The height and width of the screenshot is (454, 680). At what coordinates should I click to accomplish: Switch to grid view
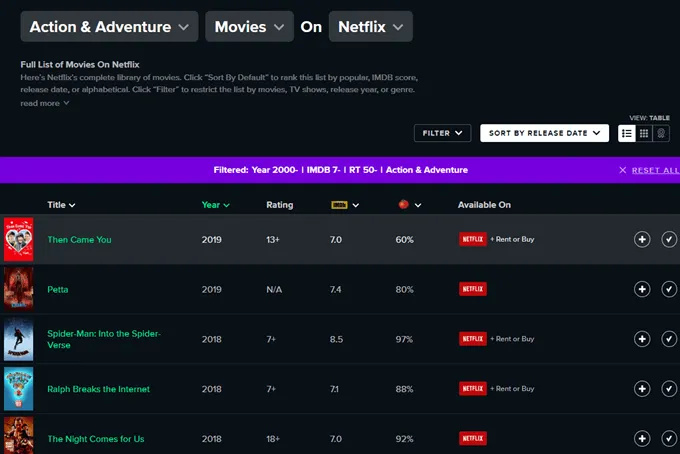tap(644, 133)
